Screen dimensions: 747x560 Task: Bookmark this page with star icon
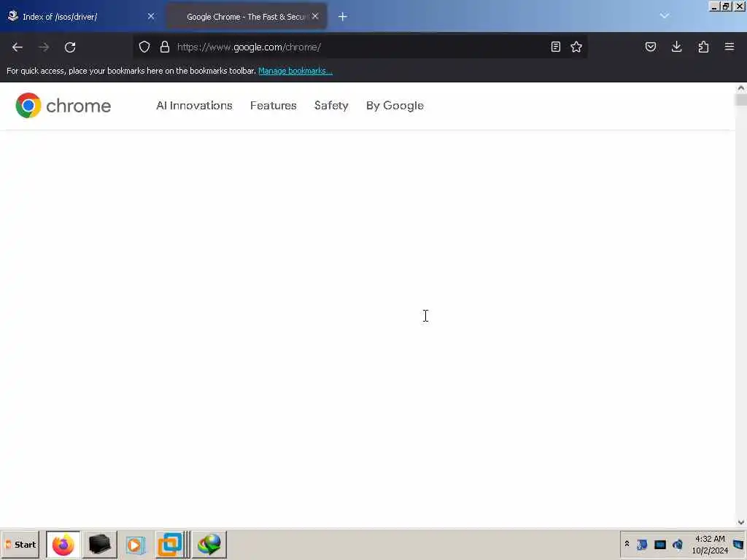[576, 47]
